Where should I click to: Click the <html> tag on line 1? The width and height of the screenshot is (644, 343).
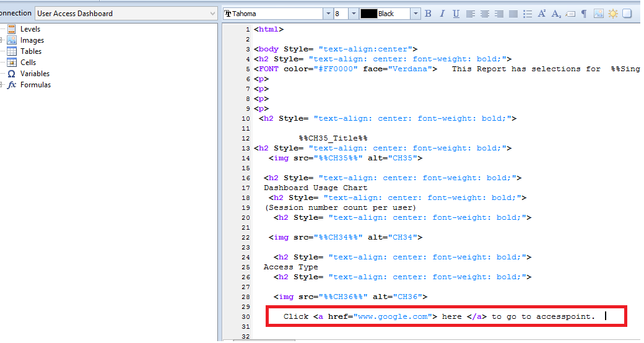point(269,30)
